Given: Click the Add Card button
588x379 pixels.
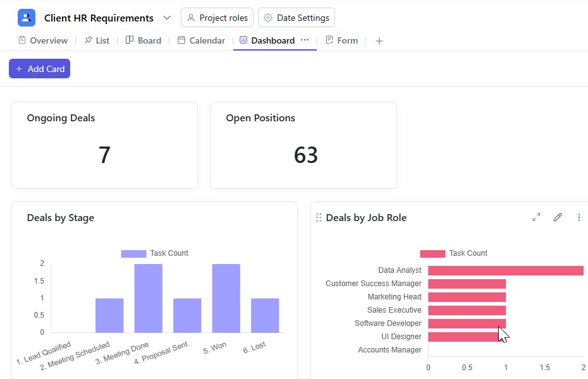Looking at the screenshot, I should coord(39,68).
